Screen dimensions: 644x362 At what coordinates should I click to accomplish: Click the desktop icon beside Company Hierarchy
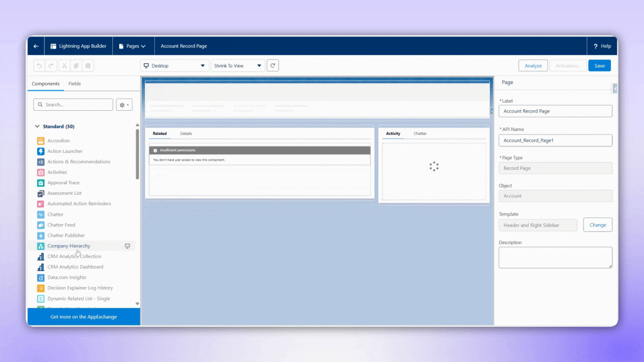pos(127,246)
